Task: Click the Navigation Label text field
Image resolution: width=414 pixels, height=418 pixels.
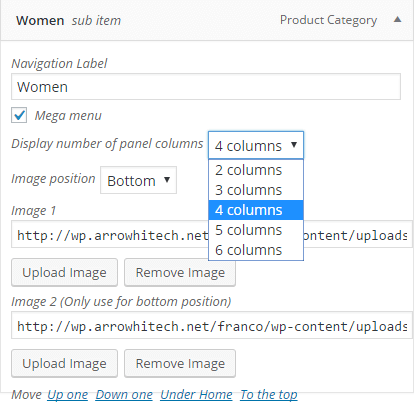Action: click(206, 87)
